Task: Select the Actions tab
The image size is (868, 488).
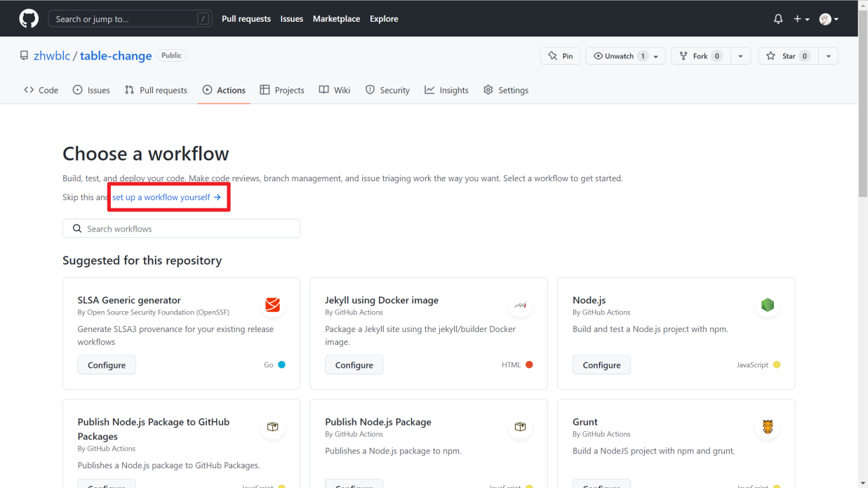Action: pos(225,90)
